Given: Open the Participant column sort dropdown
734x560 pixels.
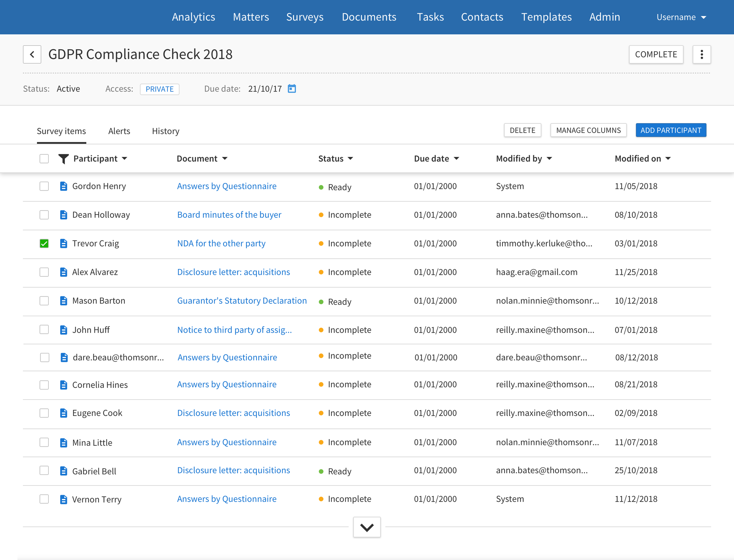Looking at the screenshot, I should (124, 159).
